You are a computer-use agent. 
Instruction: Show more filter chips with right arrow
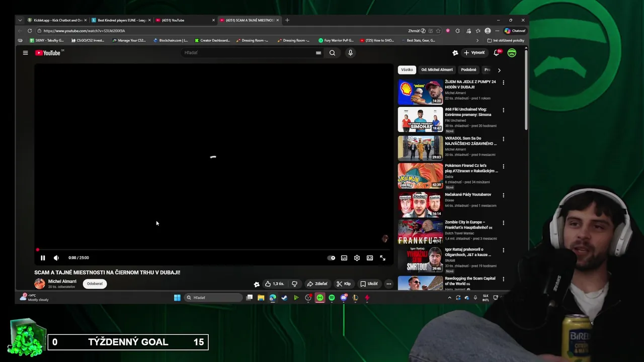coord(499,70)
